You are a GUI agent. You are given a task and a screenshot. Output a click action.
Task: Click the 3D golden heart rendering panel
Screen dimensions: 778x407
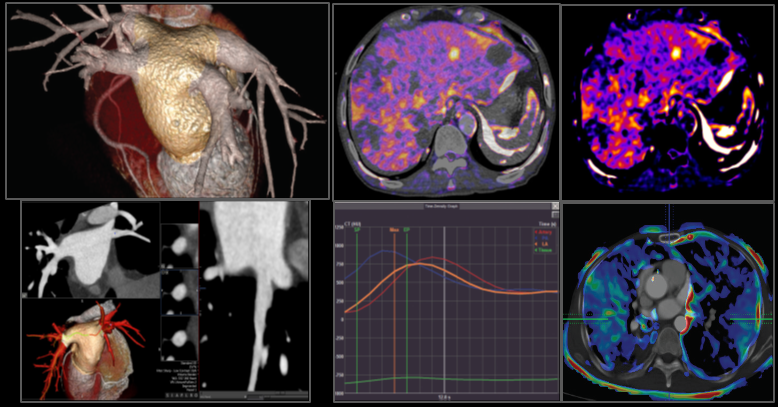point(167,100)
